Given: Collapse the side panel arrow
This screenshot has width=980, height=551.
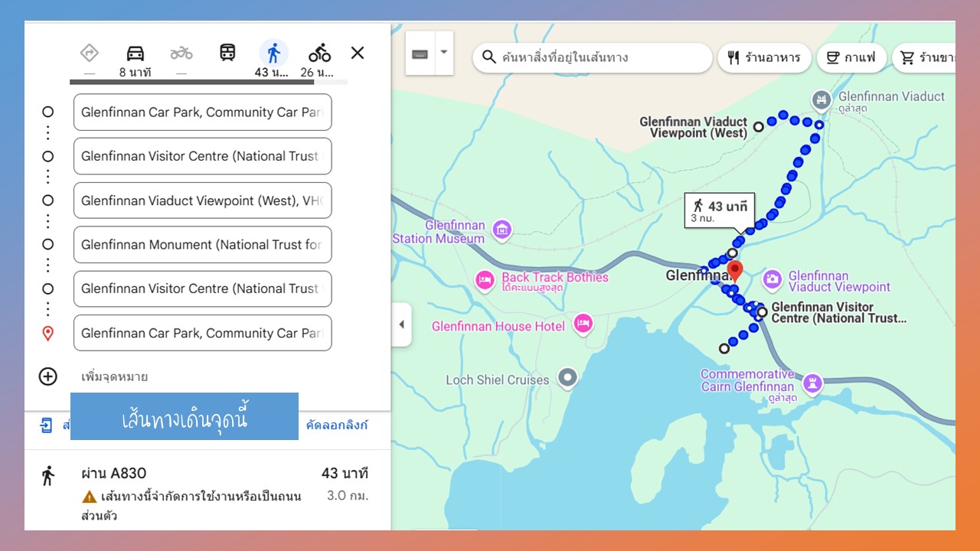Looking at the screenshot, I should (401, 324).
